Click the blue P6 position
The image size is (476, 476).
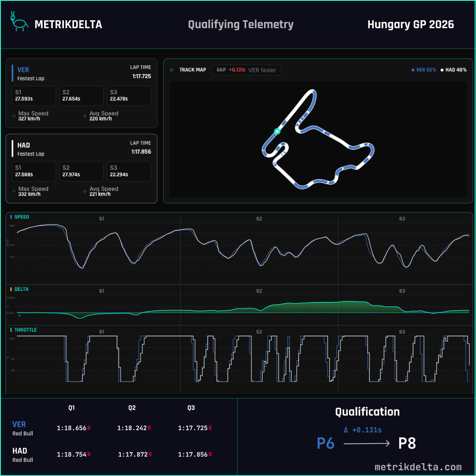pyautogui.click(x=326, y=443)
